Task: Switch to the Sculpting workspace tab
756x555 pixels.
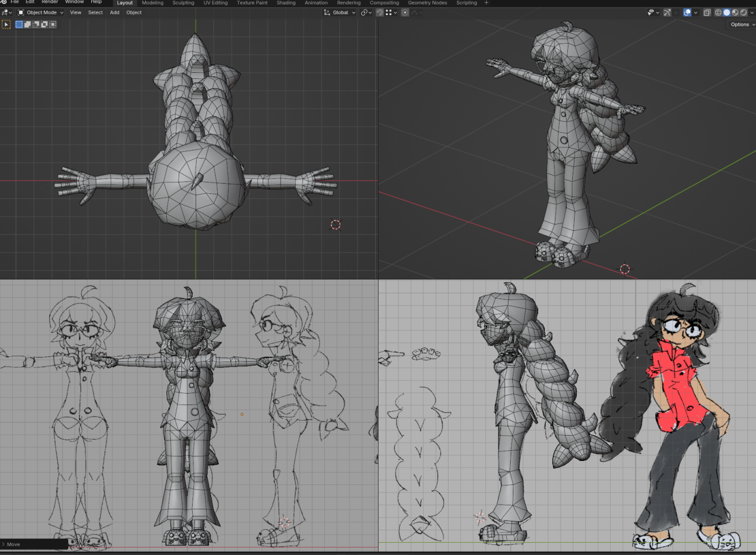Action: pos(183,3)
